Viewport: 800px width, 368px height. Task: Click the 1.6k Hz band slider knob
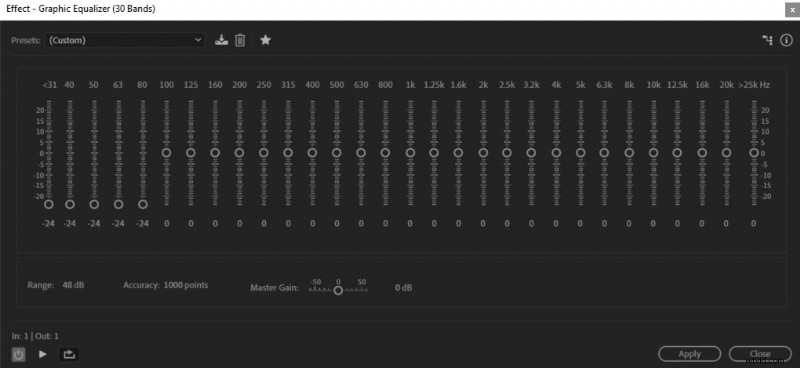458,152
